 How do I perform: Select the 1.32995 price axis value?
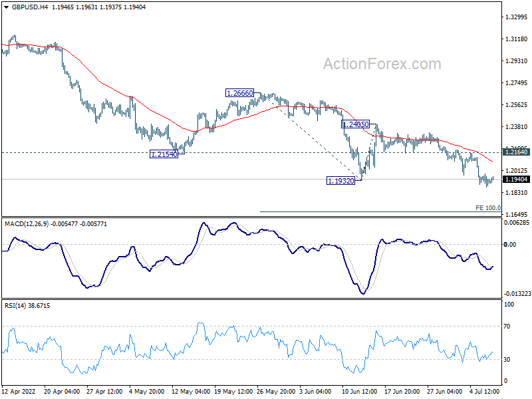[517, 17]
